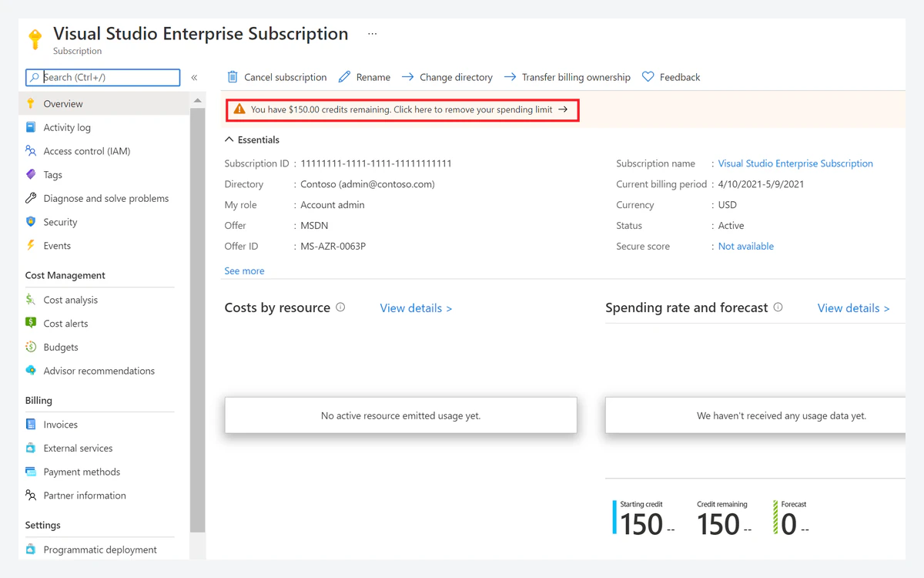Click the Rename command
The image size is (924, 578).
click(365, 77)
